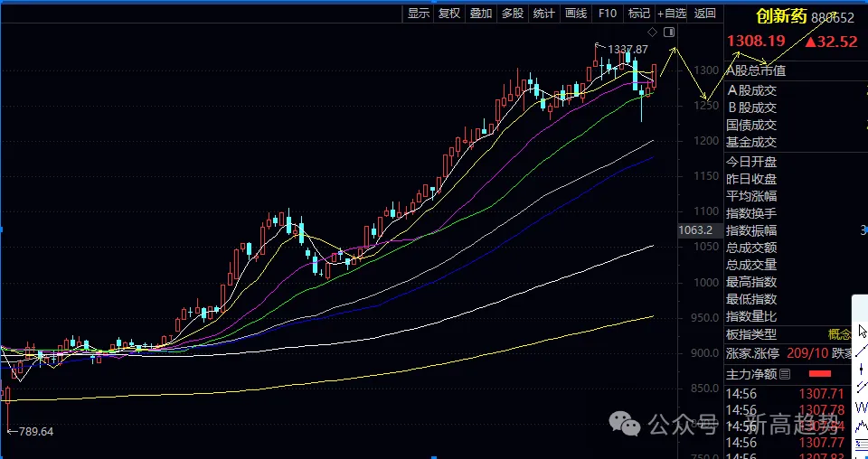Select the W-shaped wave drawing tool
Image resolution: width=868 pixels, height=459 pixels.
point(862,407)
